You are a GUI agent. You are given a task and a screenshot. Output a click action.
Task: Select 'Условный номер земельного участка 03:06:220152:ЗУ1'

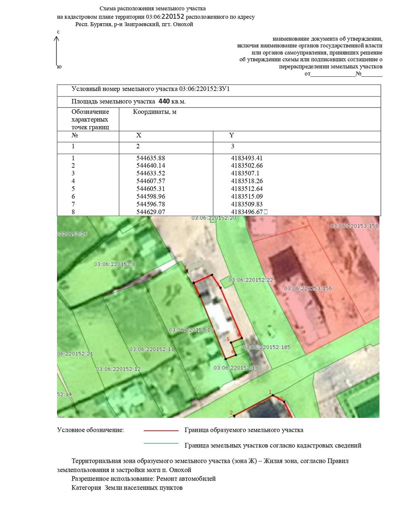[151, 89]
